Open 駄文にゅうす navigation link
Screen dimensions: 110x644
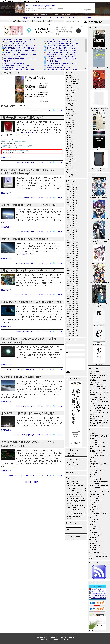pyautogui.click(x=48, y=18)
